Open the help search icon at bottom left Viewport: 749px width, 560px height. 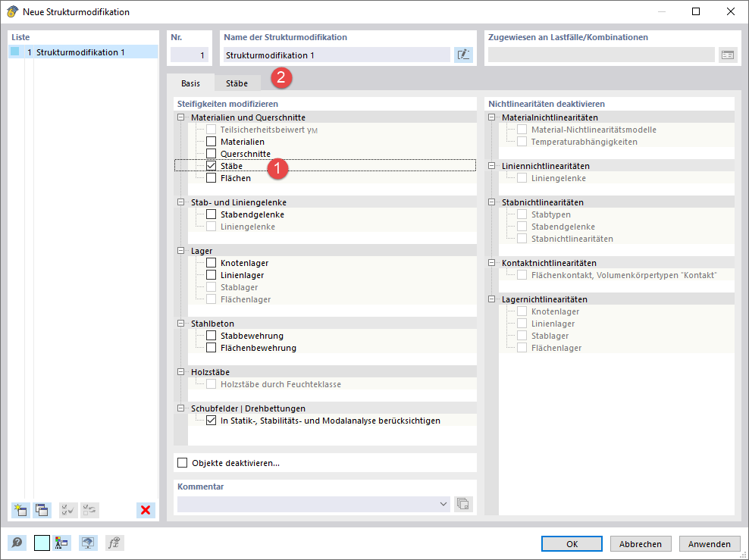tap(17, 543)
